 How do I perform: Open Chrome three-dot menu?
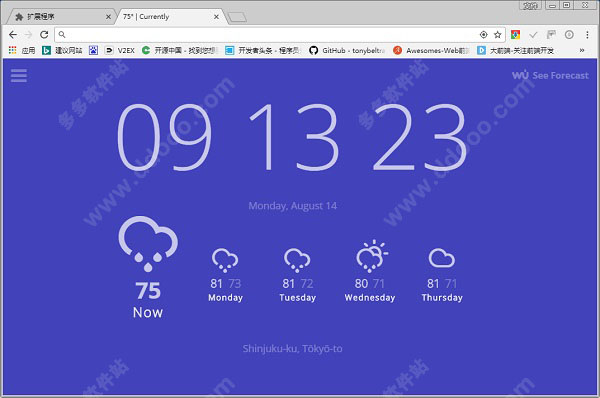[x=587, y=35]
